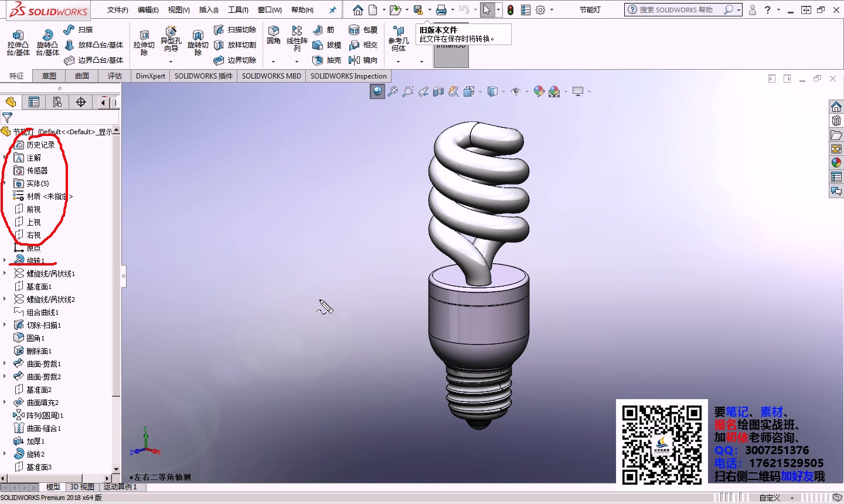This screenshot has width=844, height=504.
Task: Click Boundary Cut (边界切除)
Action: 235,60
